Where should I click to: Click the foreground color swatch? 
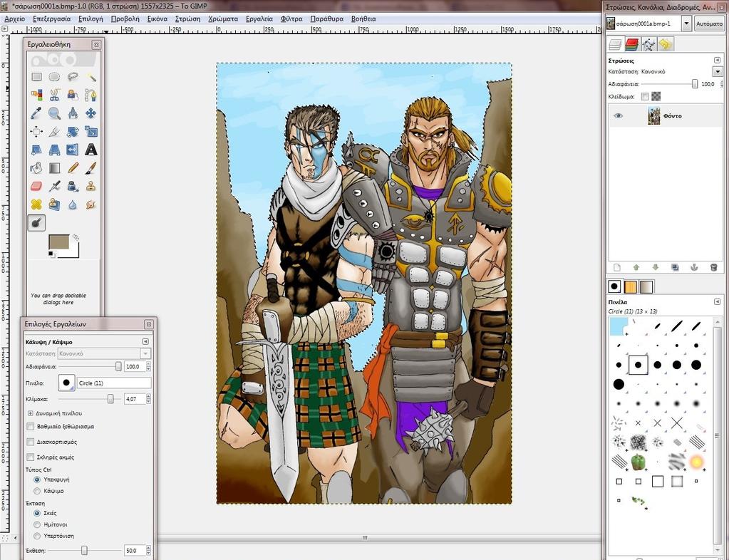click(59, 242)
